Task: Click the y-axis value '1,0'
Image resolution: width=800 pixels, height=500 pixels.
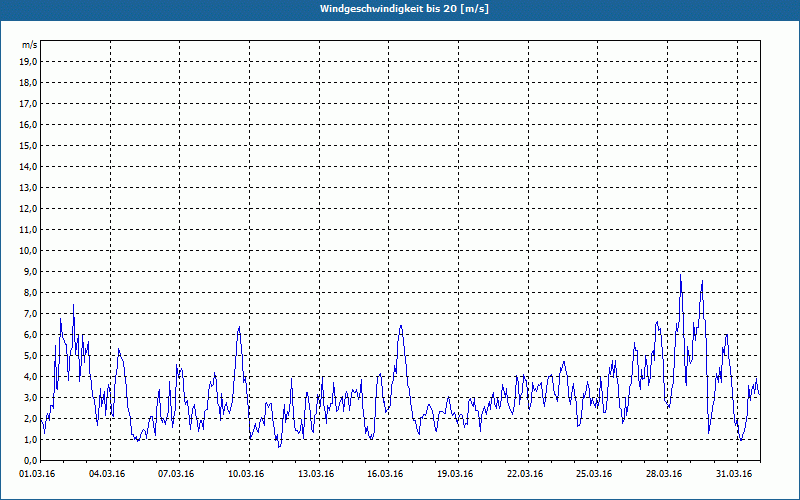Action: coord(30,439)
